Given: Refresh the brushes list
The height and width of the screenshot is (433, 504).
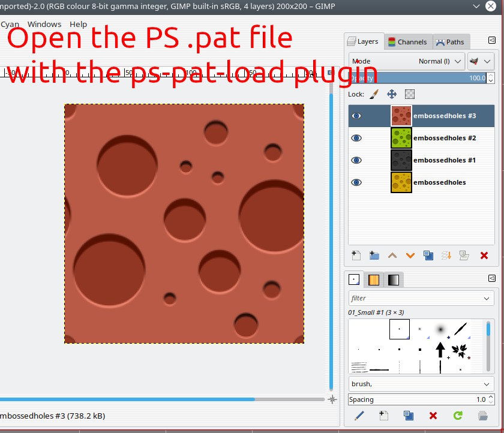Looking at the screenshot, I should pyautogui.click(x=458, y=416).
